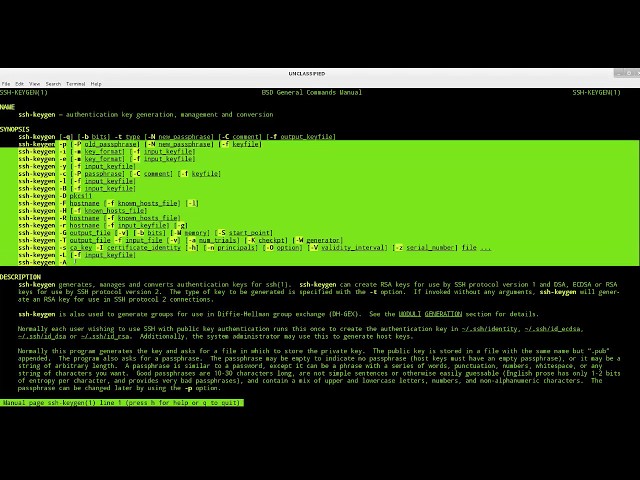Click the 'certificate_identity' argument
This screenshot has height=480, width=640.
(x=144, y=247)
